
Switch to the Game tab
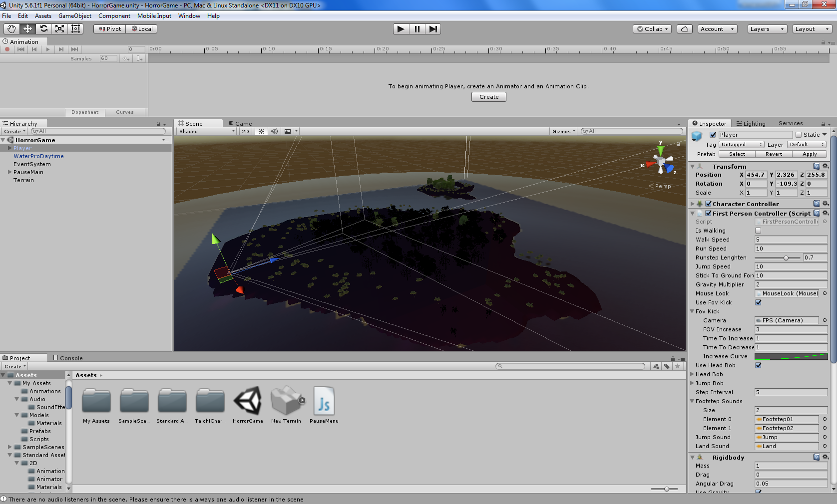[240, 123]
